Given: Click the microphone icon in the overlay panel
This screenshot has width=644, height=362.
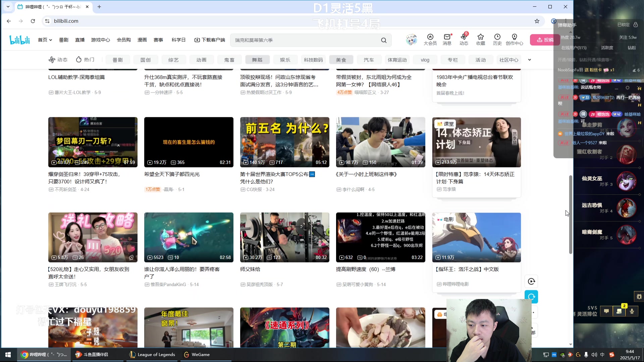Looking at the screenshot, I should [x=632, y=311].
